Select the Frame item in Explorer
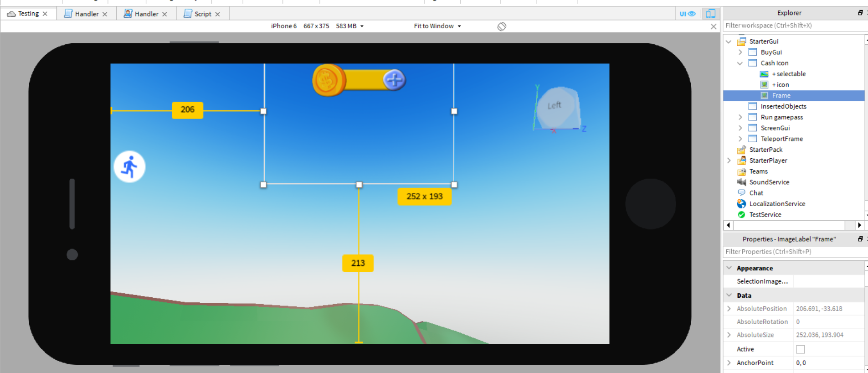 [794, 96]
